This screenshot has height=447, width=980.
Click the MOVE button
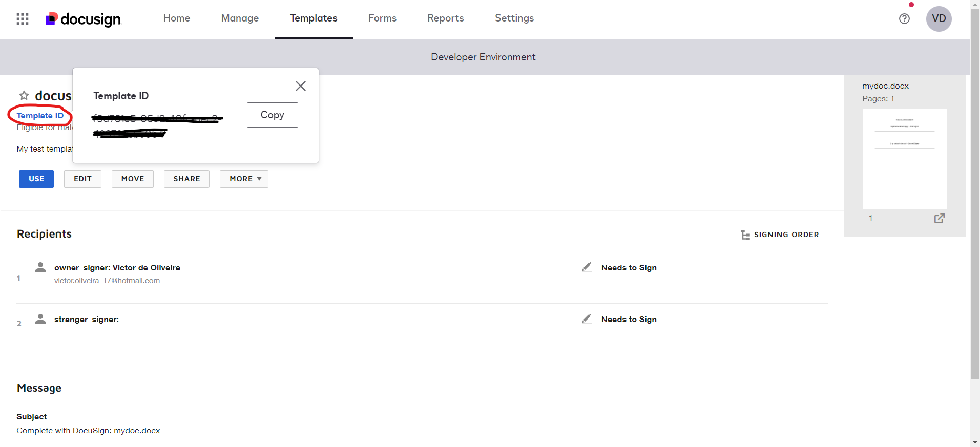point(133,179)
